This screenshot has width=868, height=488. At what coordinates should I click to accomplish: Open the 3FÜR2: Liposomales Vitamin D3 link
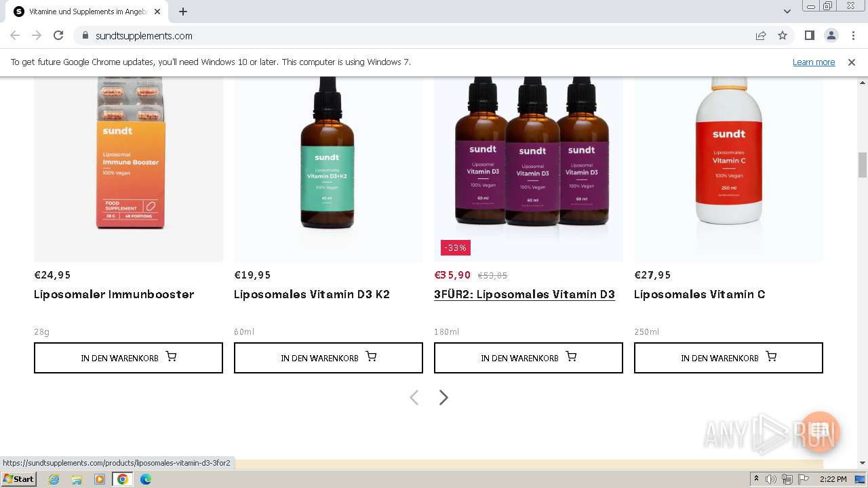(x=524, y=294)
